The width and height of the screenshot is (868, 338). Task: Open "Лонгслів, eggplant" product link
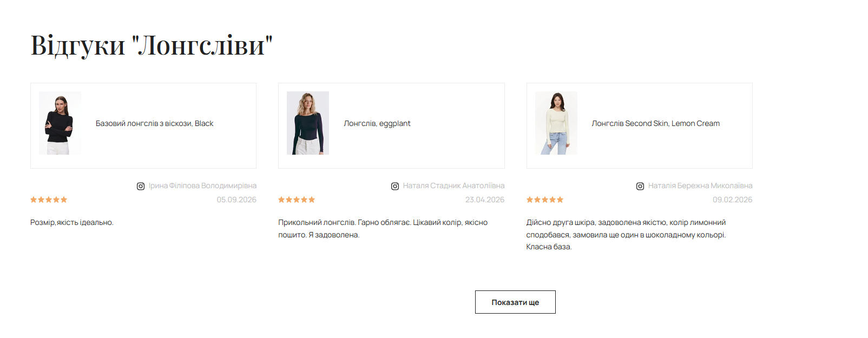tap(377, 123)
